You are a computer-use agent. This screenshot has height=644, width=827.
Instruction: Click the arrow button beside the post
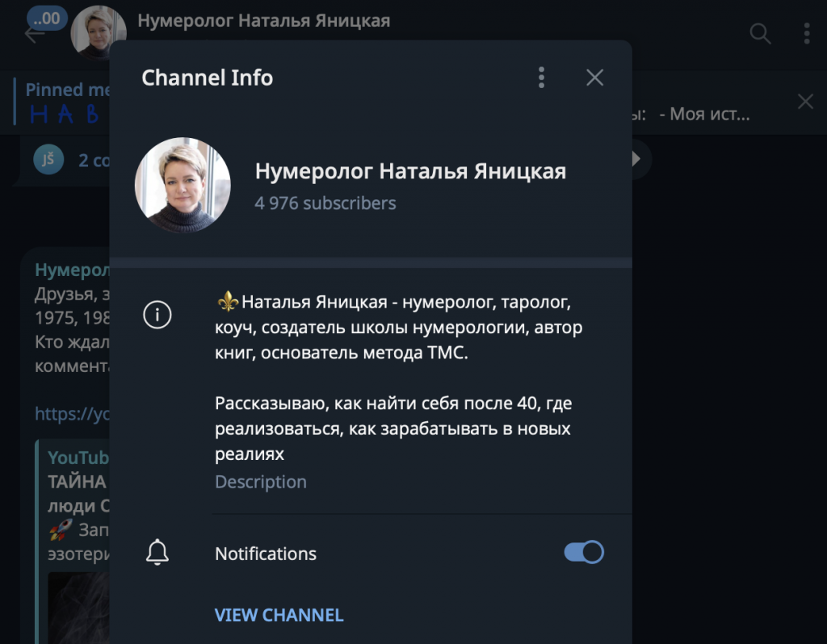pyautogui.click(x=637, y=160)
